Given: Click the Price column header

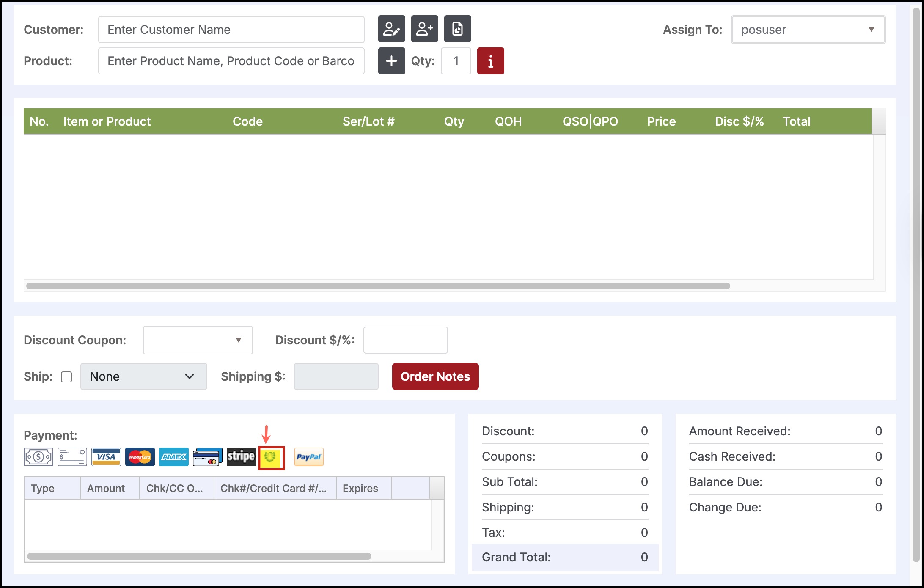Looking at the screenshot, I should [661, 121].
